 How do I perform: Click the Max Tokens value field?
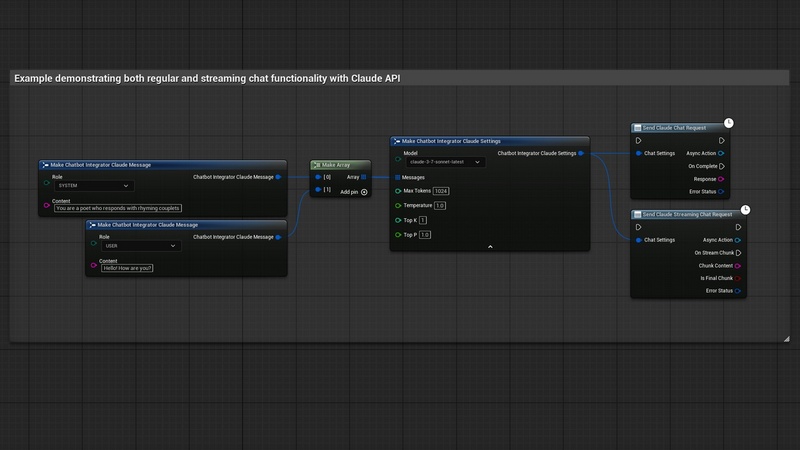point(441,190)
